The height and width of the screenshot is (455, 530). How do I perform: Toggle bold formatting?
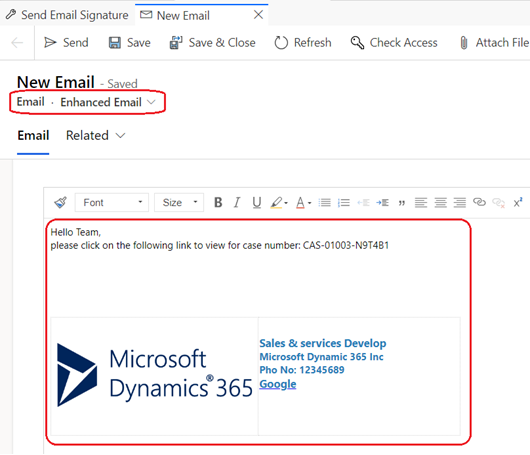tap(218, 202)
